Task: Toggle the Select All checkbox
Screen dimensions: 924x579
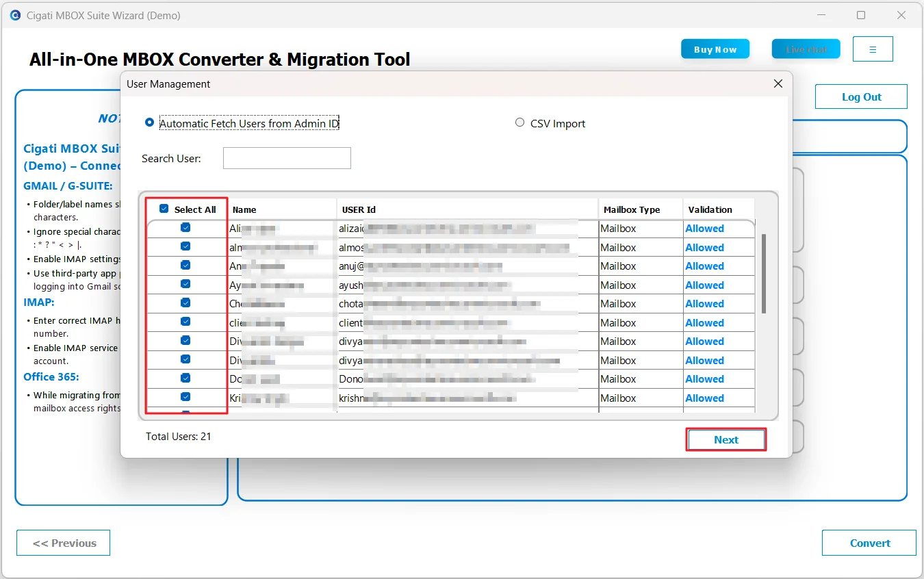Action: click(164, 209)
